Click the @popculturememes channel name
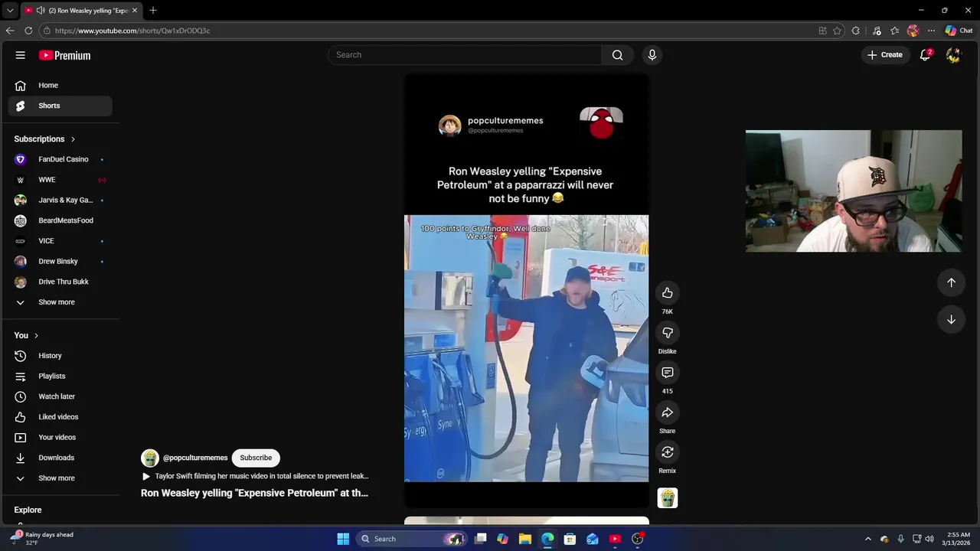 (x=195, y=458)
